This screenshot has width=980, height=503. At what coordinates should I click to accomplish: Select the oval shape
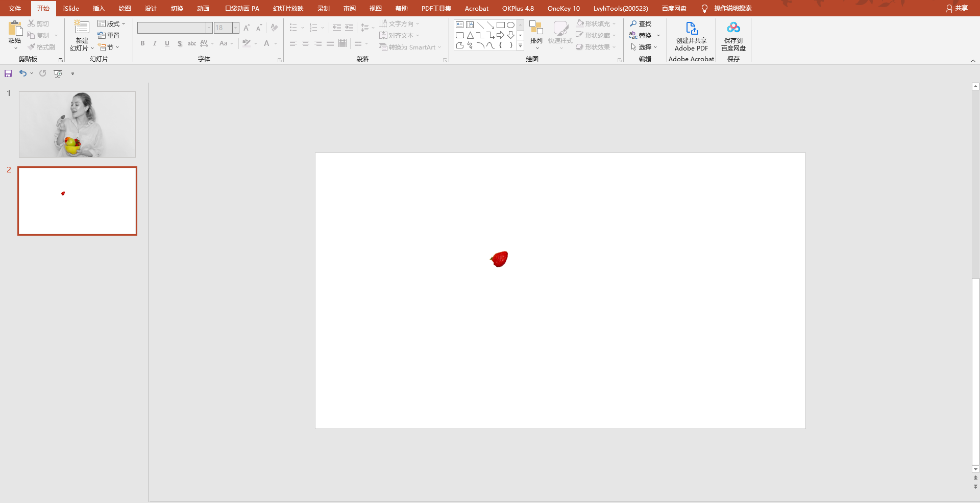511,25
